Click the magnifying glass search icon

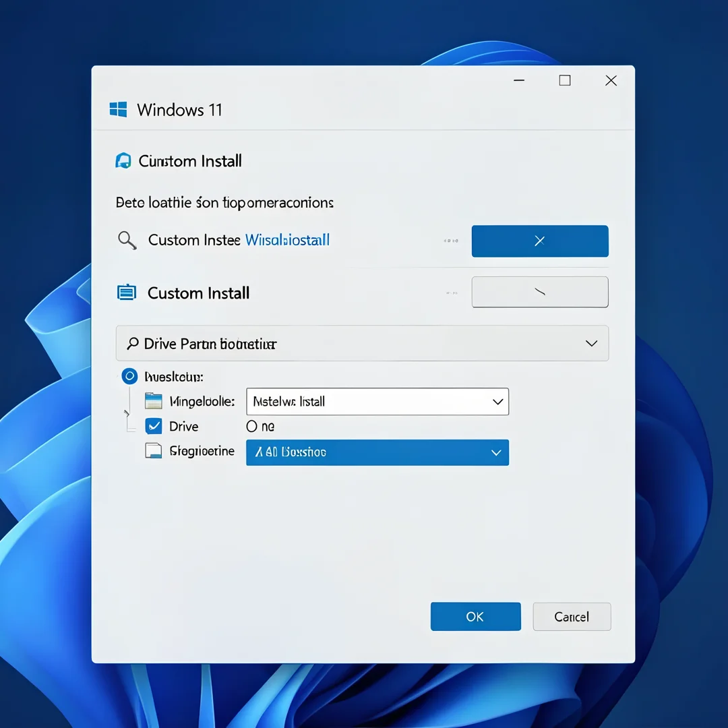(127, 241)
